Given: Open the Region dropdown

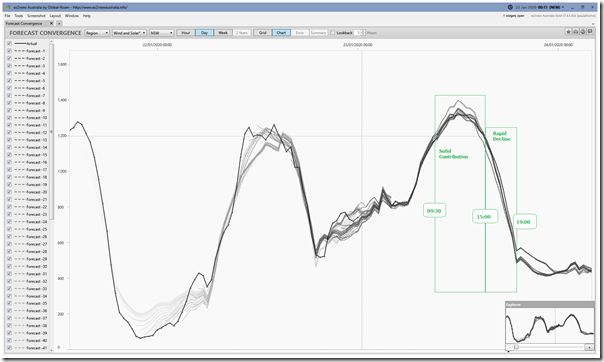Looking at the screenshot, I should coord(97,33).
